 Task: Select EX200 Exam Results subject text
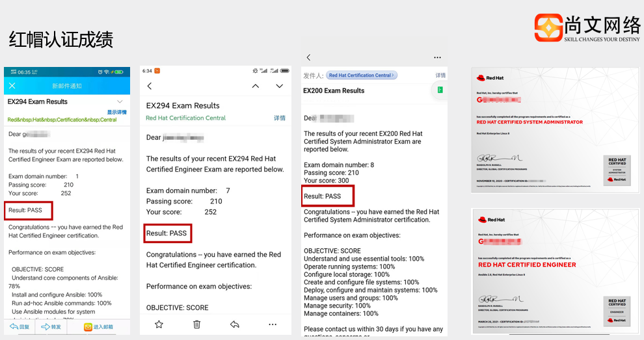click(334, 91)
